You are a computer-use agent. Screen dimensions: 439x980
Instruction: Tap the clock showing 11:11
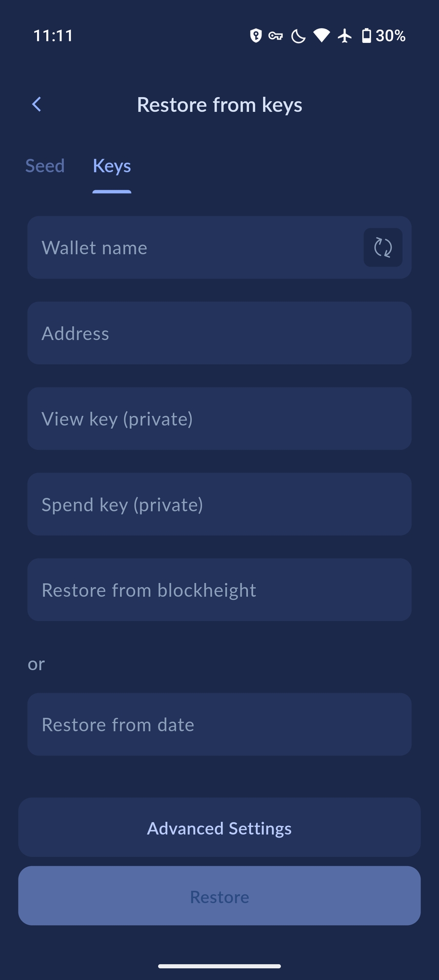(x=54, y=36)
